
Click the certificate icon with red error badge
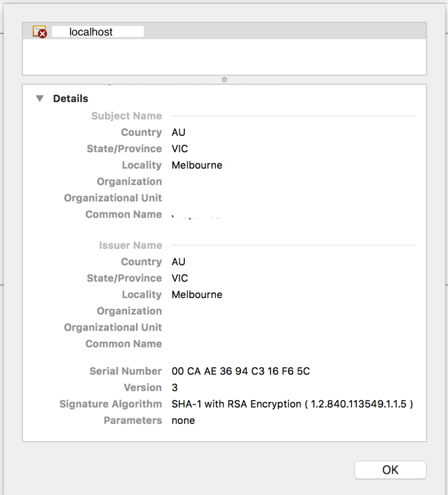pyautogui.click(x=39, y=30)
